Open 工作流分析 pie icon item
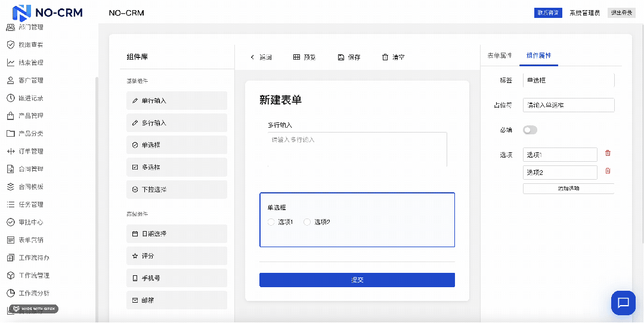 pyautogui.click(x=28, y=293)
